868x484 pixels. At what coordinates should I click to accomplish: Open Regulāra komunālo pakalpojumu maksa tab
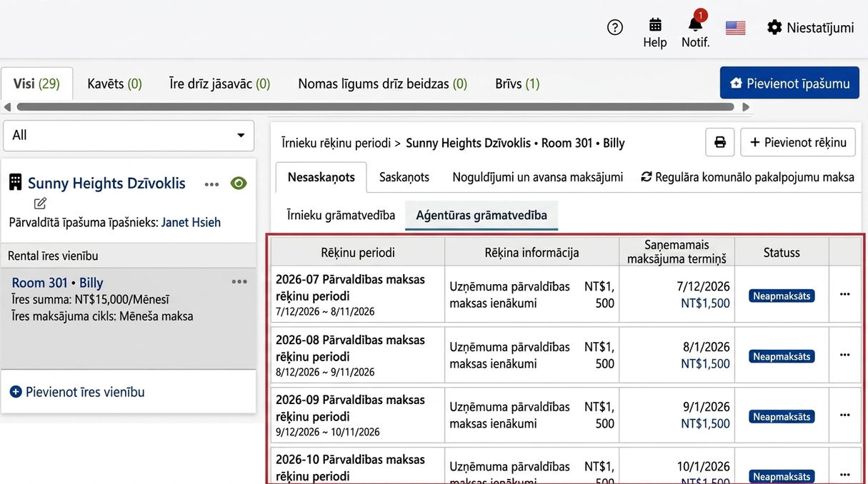[748, 177]
